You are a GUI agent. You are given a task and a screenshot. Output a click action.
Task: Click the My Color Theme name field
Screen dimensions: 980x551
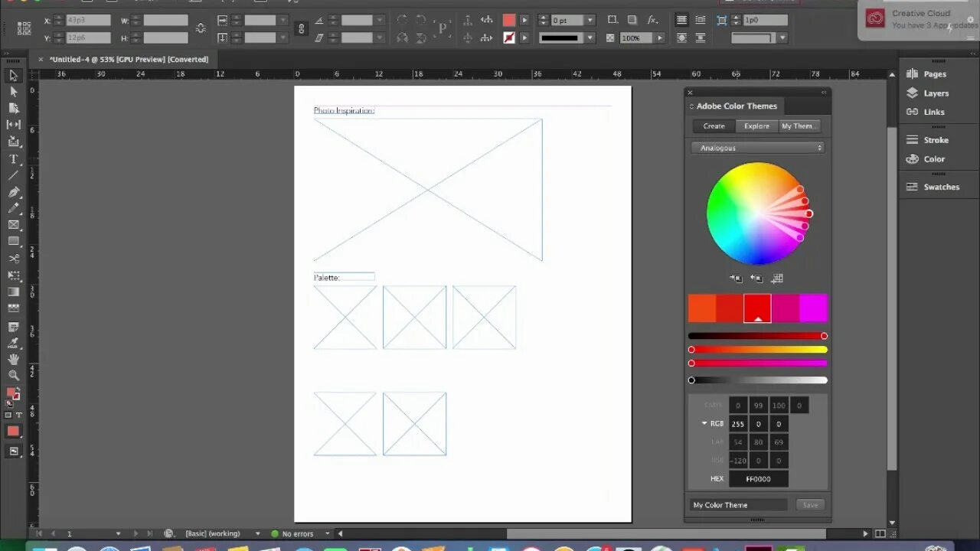(x=739, y=505)
